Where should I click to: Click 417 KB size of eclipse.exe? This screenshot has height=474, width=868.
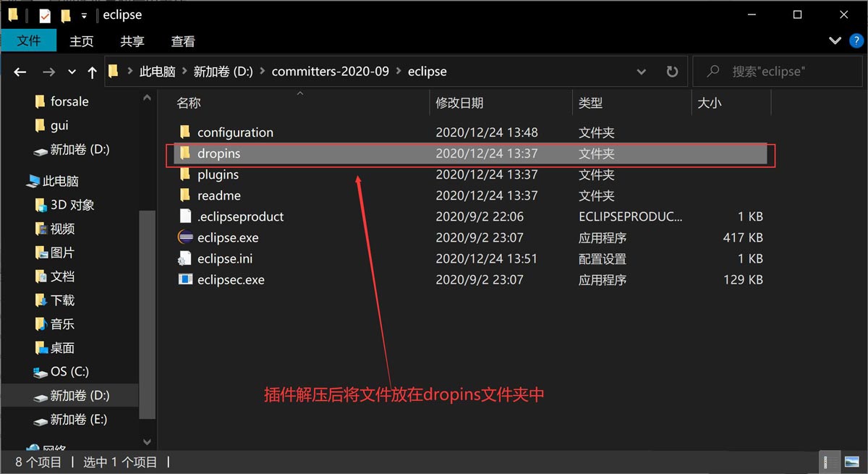(x=743, y=237)
